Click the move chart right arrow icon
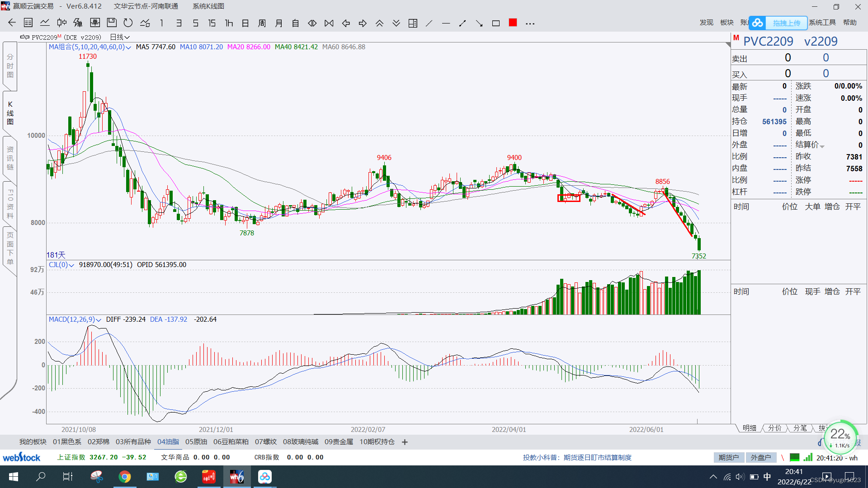This screenshot has height=488, width=868. (363, 23)
